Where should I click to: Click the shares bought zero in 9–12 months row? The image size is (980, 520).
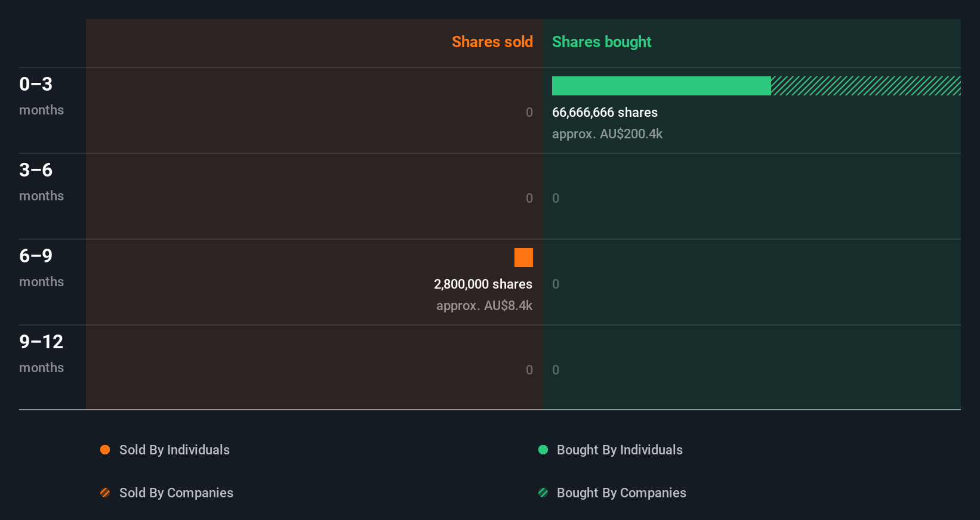556,370
